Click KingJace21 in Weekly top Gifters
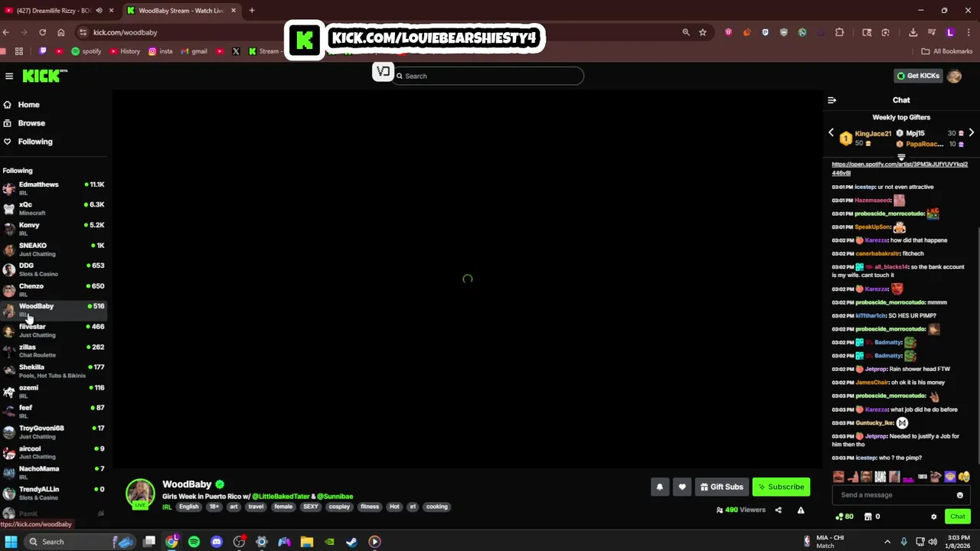The width and height of the screenshot is (980, 551). click(873, 134)
